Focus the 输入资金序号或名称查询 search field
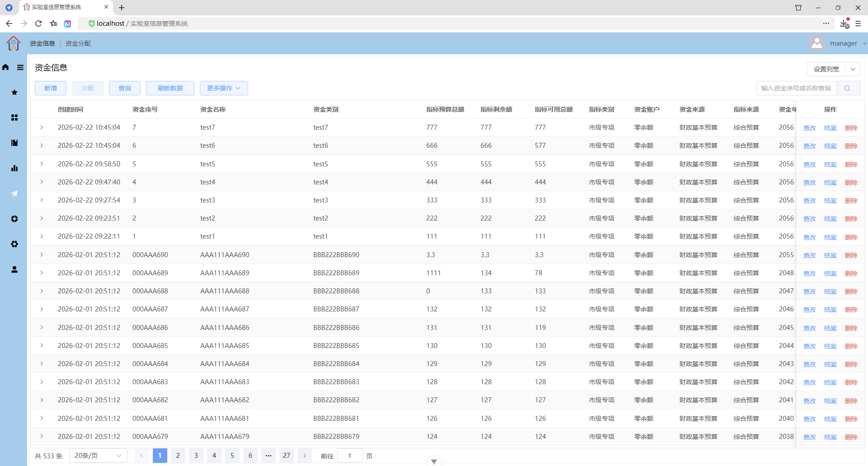The width and height of the screenshot is (868, 466). pyautogui.click(x=797, y=88)
